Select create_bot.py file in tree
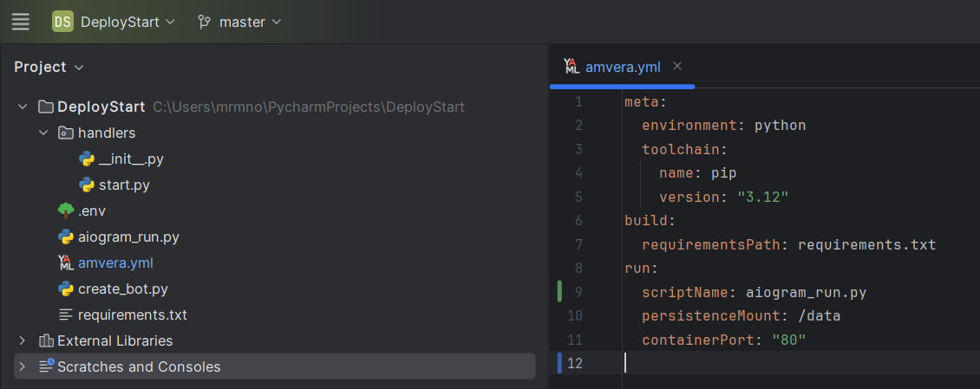Image resolution: width=980 pixels, height=389 pixels. tap(122, 289)
